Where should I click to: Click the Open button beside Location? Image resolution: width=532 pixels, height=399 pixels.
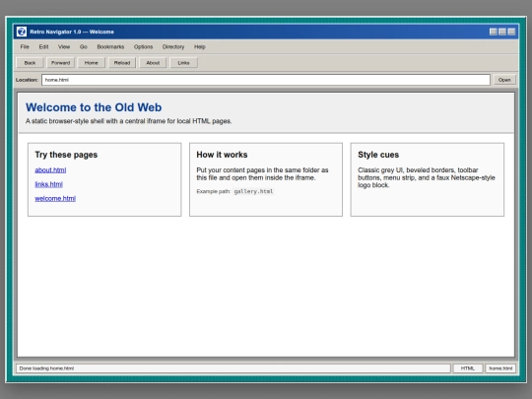coord(504,80)
